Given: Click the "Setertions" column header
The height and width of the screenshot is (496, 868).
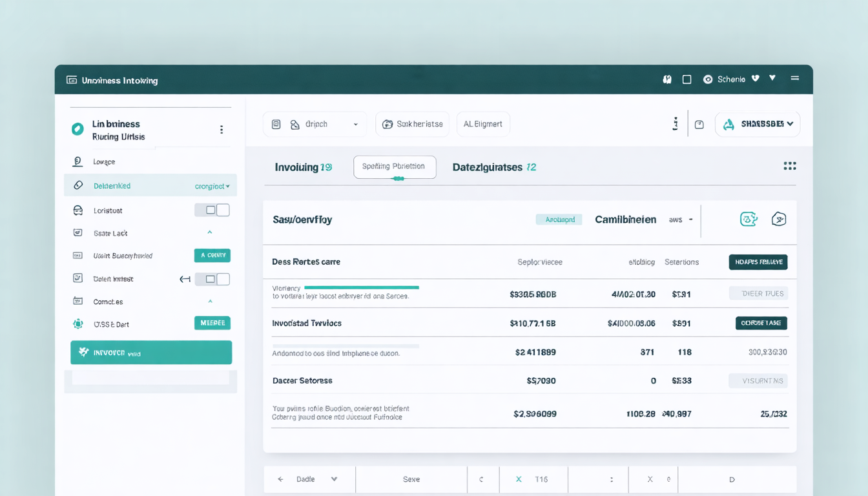Looking at the screenshot, I should pos(682,262).
